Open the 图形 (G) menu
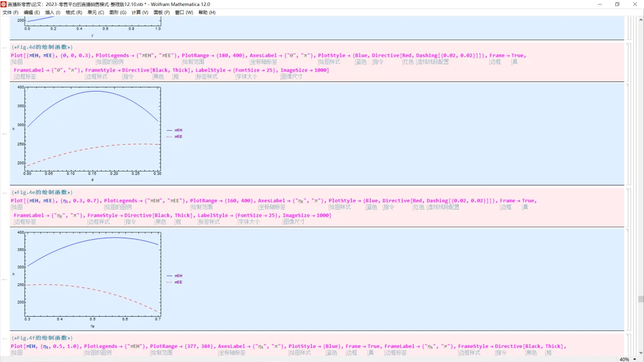Viewport: 644px width, 362px height. (x=118, y=13)
